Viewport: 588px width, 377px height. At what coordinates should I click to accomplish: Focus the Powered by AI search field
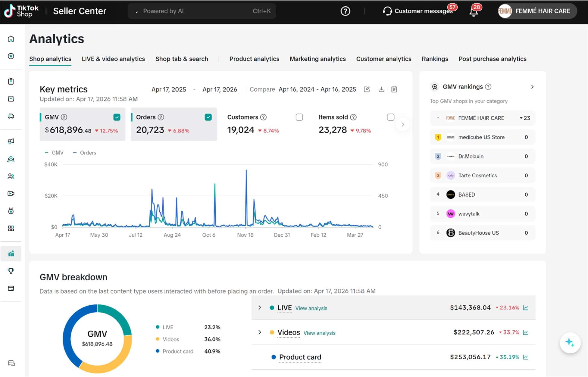(202, 11)
